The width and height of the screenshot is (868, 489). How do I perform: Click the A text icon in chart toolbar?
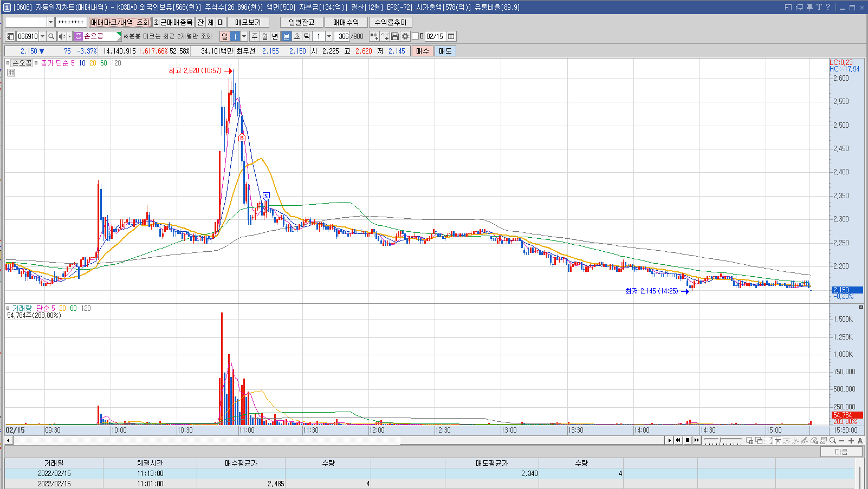tap(860, 441)
